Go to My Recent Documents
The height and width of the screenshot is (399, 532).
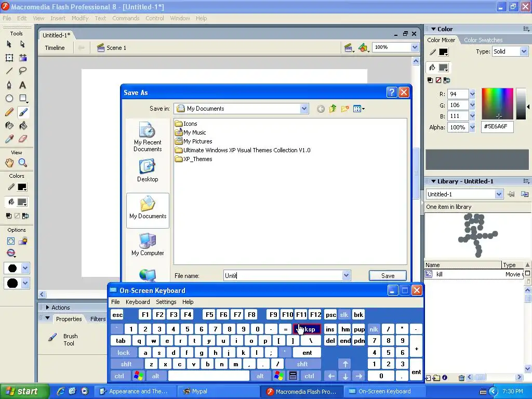click(x=148, y=137)
